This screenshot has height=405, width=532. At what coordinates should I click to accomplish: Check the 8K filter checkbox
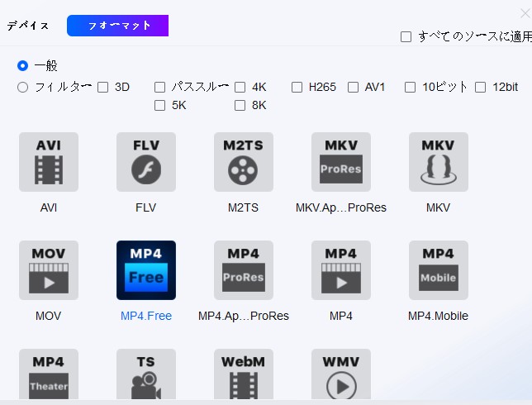[240, 106]
